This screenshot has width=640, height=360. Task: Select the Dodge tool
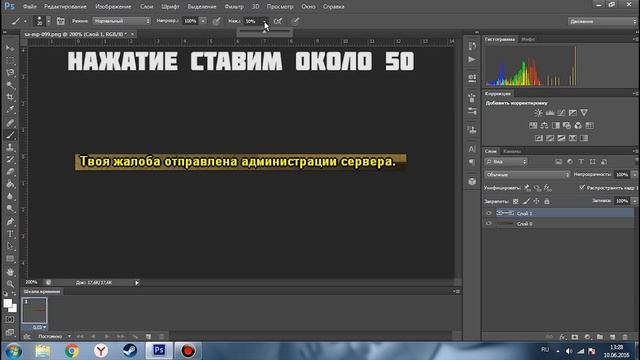click(10, 209)
